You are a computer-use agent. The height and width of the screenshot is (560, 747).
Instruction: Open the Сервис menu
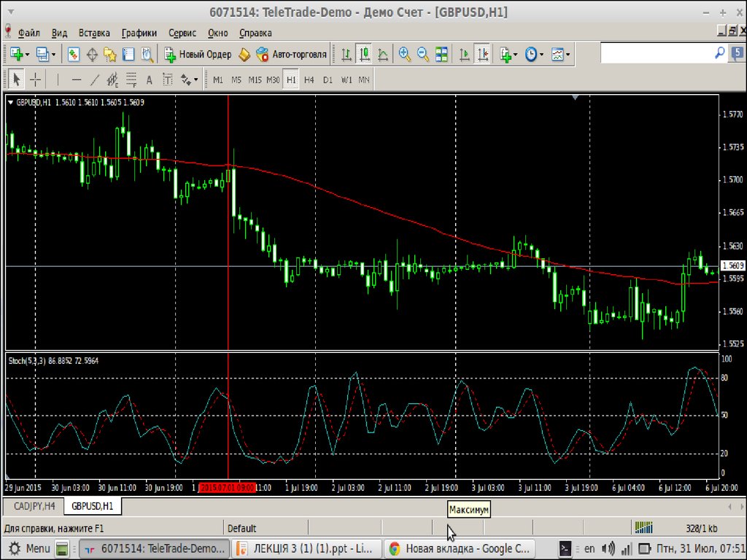click(x=182, y=33)
